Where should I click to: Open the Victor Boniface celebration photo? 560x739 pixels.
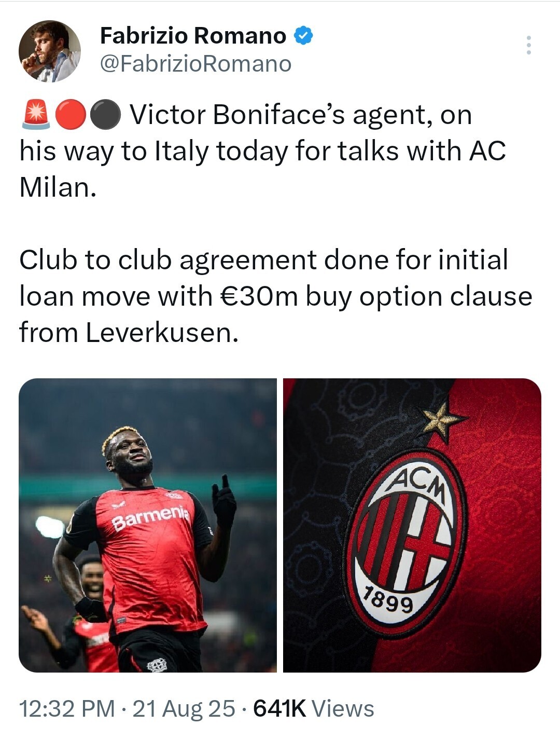click(148, 525)
